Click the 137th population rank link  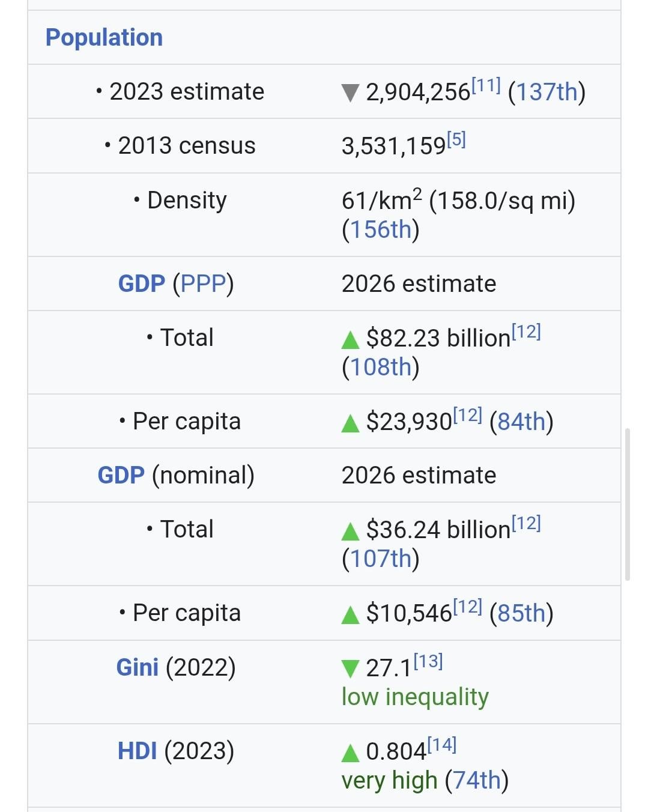547,92
